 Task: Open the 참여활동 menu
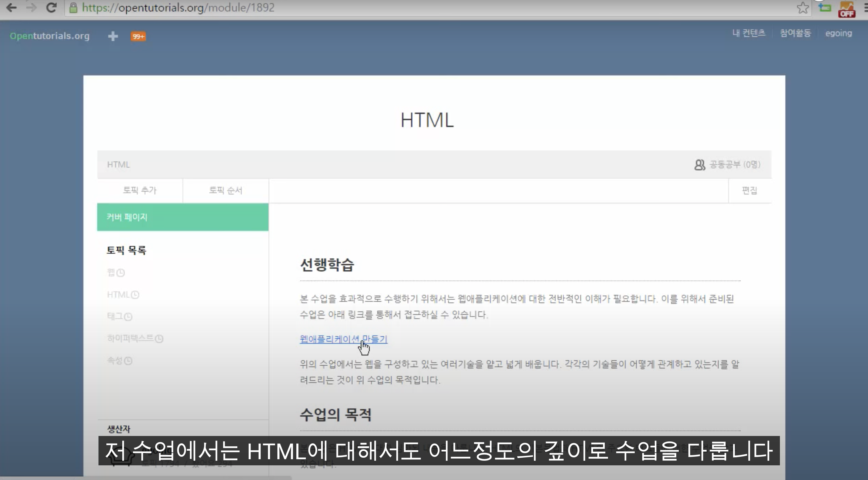tap(795, 33)
